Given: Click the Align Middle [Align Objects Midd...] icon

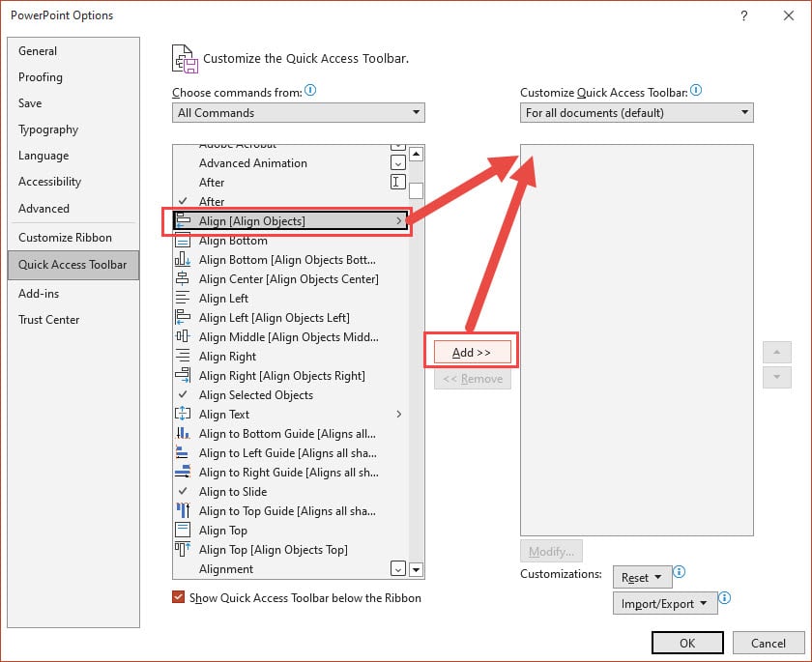Looking at the screenshot, I should pyautogui.click(x=183, y=336).
